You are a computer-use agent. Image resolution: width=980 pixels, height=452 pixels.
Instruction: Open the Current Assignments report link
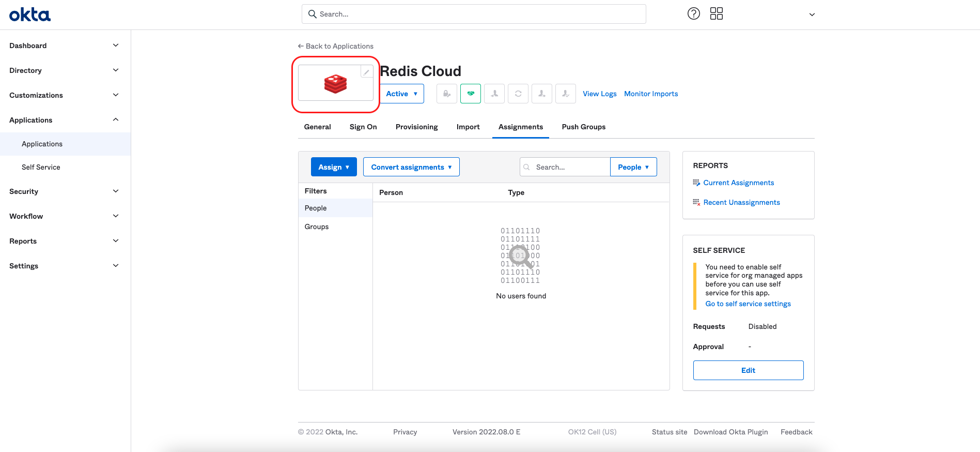pyautogui.click(x=738, y=183)
